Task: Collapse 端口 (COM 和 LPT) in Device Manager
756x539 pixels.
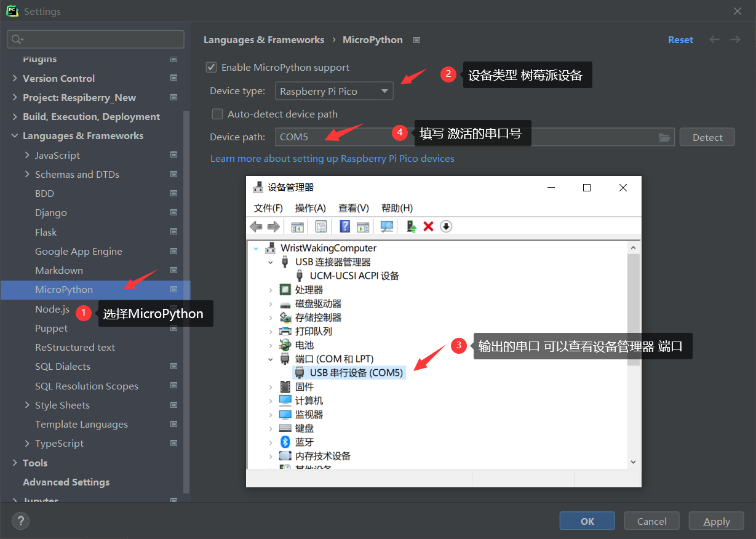Action: click(271, 359)
